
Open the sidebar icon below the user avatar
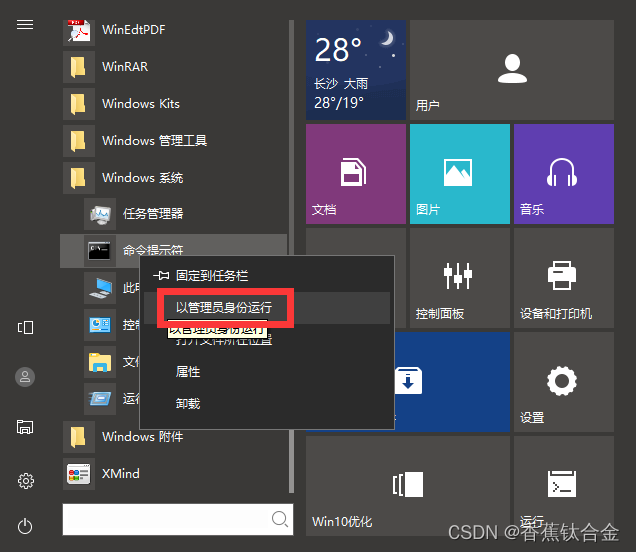[25, 427]
